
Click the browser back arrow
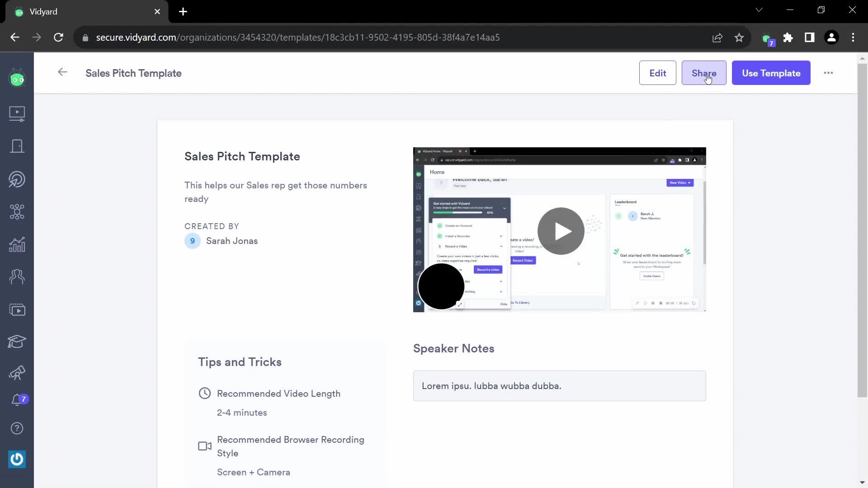(x=15, y=38)
